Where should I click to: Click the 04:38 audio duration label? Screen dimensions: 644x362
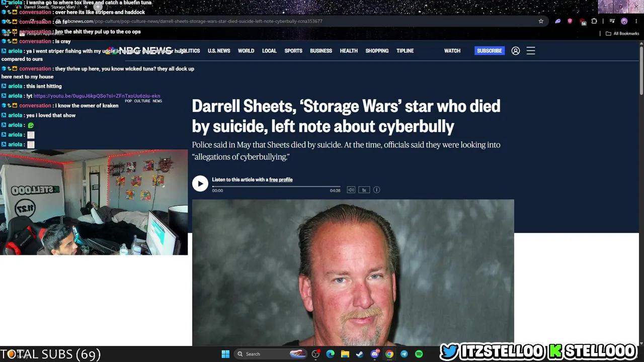coord(335,191)
